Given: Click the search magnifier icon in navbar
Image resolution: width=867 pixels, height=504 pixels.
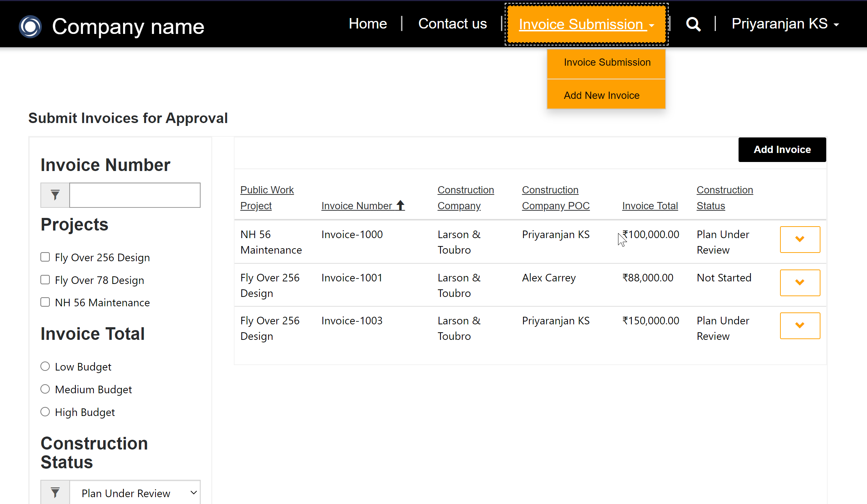Looking at the screenshot, I should [x=693, y=25].
